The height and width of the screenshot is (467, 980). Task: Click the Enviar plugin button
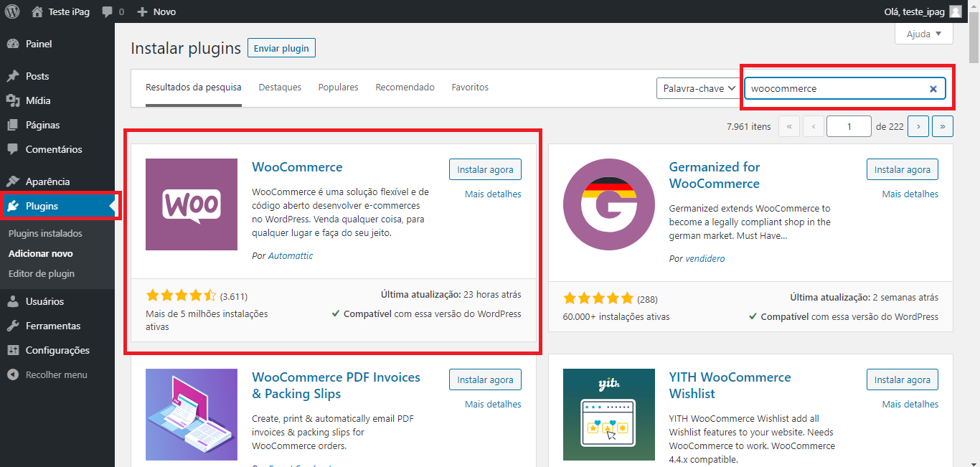pyautogui.click(x=281, y=48)
